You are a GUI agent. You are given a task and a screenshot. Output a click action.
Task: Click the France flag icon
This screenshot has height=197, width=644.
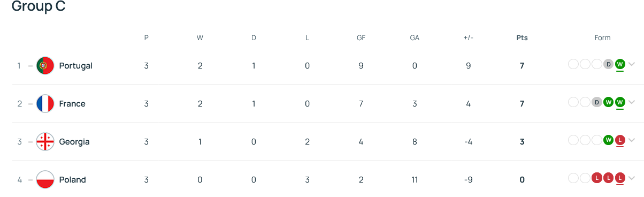pyautogui.click(x=45, y=104)
